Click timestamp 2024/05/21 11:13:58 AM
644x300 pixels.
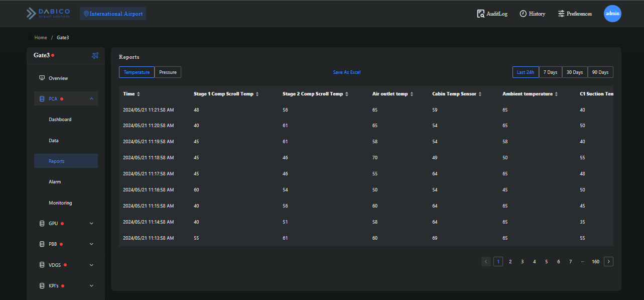pos(149,238)
